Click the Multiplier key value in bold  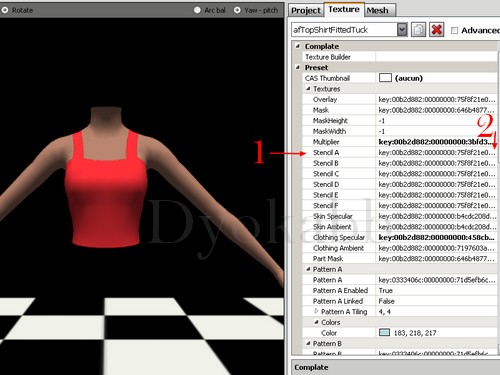point(436,142)
